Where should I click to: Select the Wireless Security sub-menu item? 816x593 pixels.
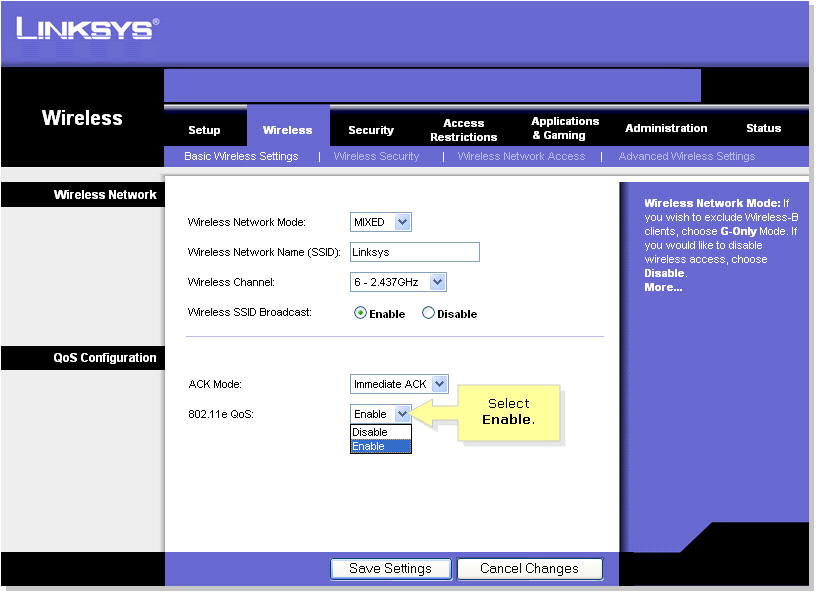377,156
